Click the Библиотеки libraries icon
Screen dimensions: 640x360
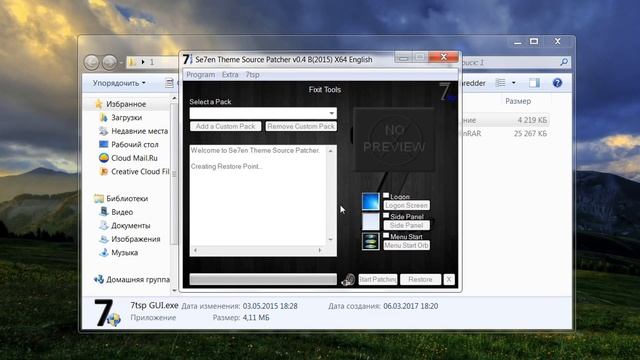pos(99,198)
